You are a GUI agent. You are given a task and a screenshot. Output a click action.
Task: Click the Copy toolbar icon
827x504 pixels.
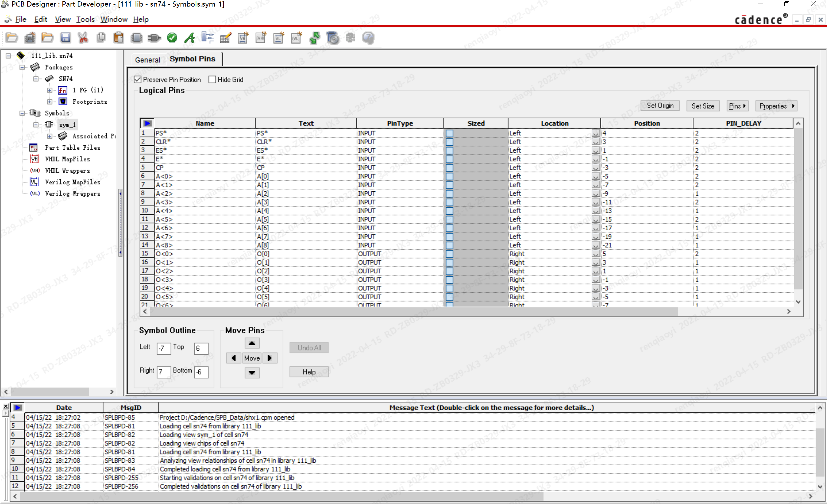pos(101,38)
